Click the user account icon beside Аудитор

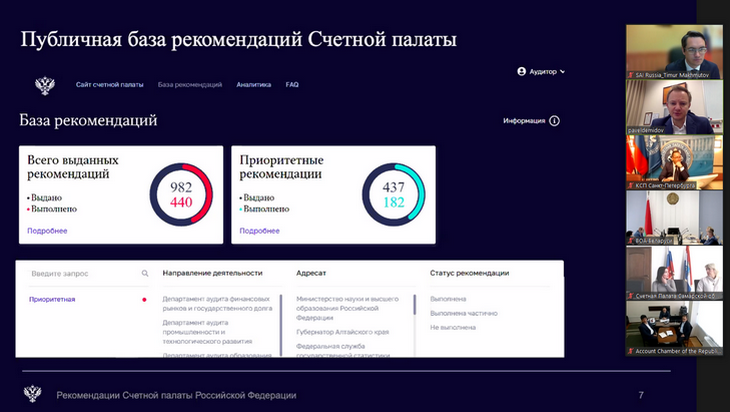521,71
